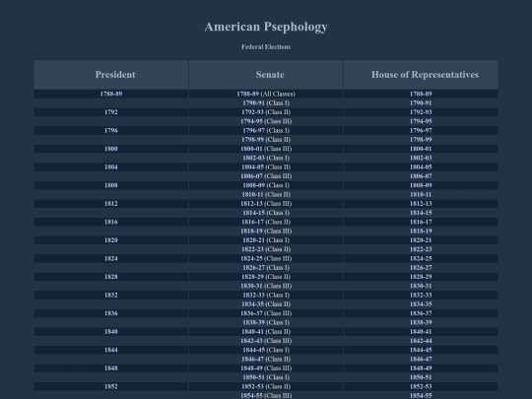Open the 1824 presidential election
Image resolution: width=532 pixels, height=399 pixels.
click(111, 259)
